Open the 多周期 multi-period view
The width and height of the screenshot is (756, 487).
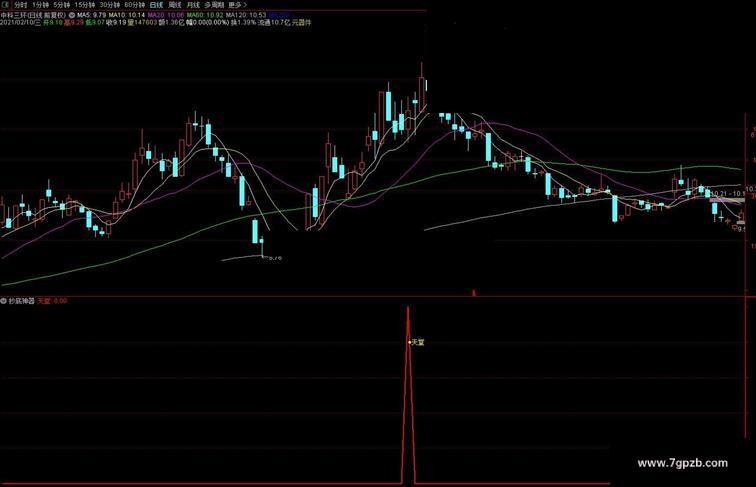click(214, 5)
